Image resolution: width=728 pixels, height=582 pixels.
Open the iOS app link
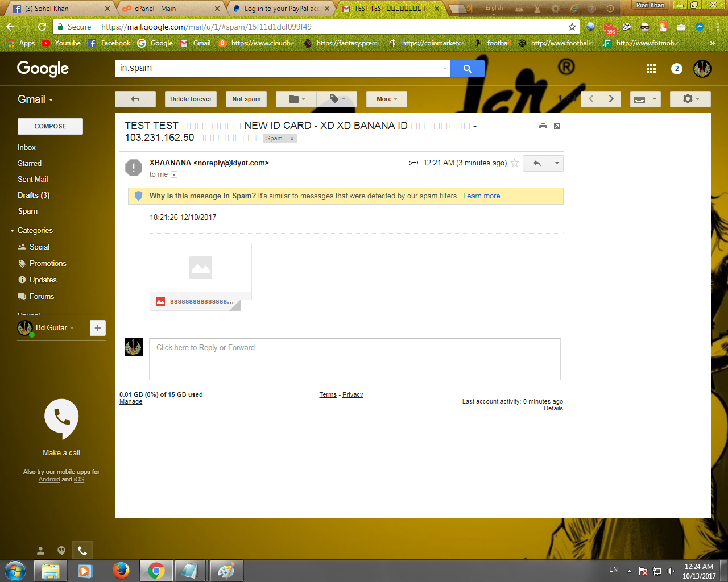[78, 479]
